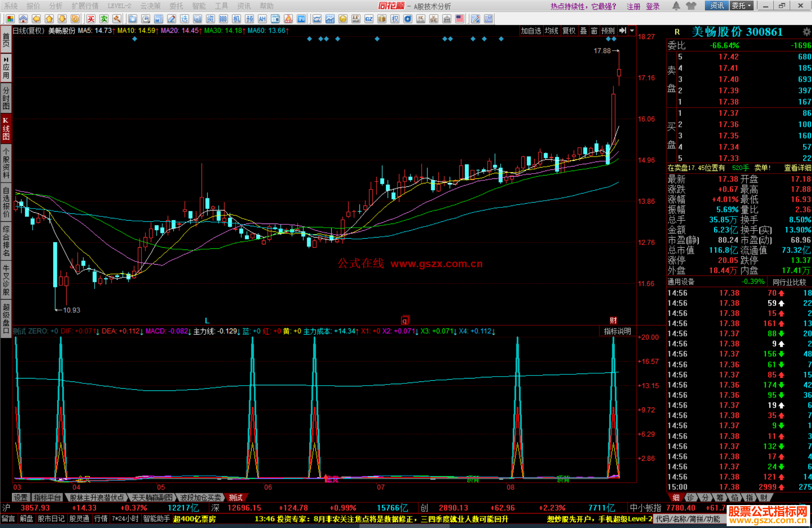The width and height of the screenshot is (812, 528).
Task: Toggle 叠 overlay chart button
Action: [583, 31]
